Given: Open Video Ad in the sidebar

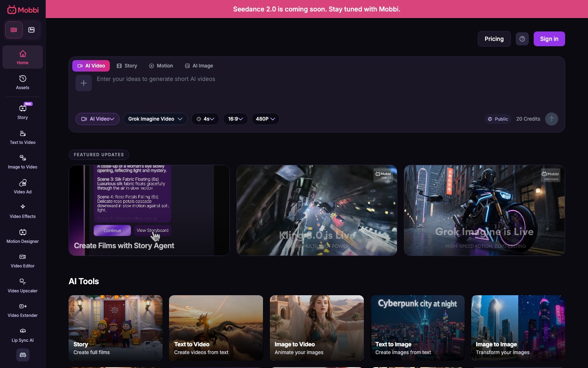Looking at the screenshot, I should pos(22,187).
